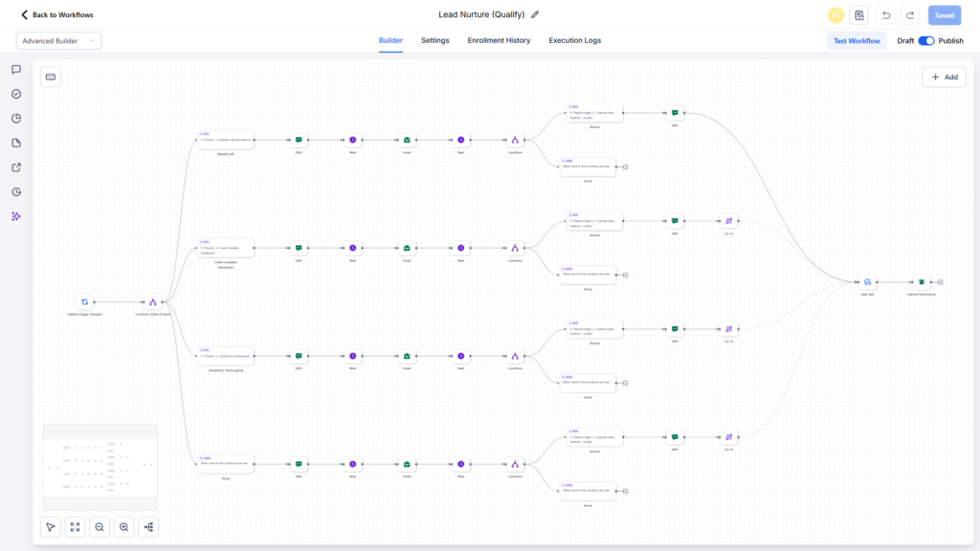The height and width of the screenshot is (551, 980).
Task: Click the Test Workflow button
Action: [x=857, y=41]
